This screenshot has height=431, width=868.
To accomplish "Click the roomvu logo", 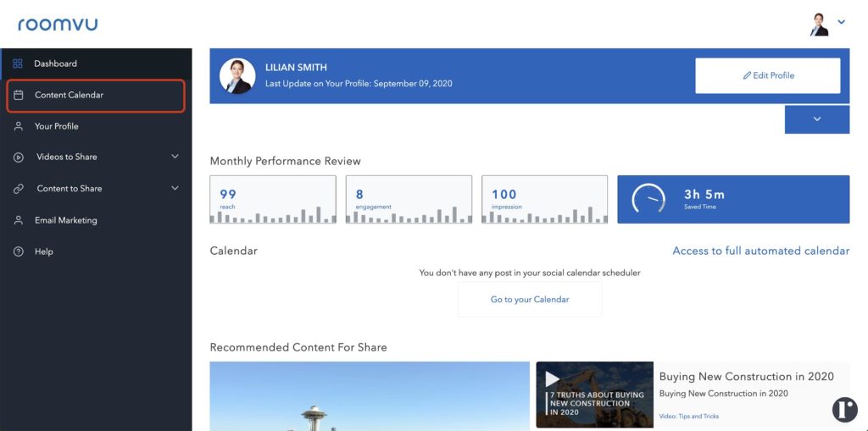I will pos(58,24).
